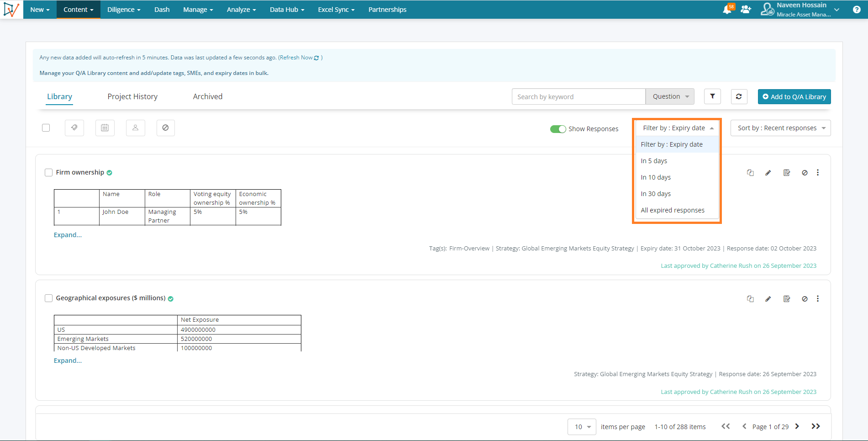Select the In 5 days filter option
This screenshot has width=868, height=441.
pyautogui.click(x=677, y=161)
